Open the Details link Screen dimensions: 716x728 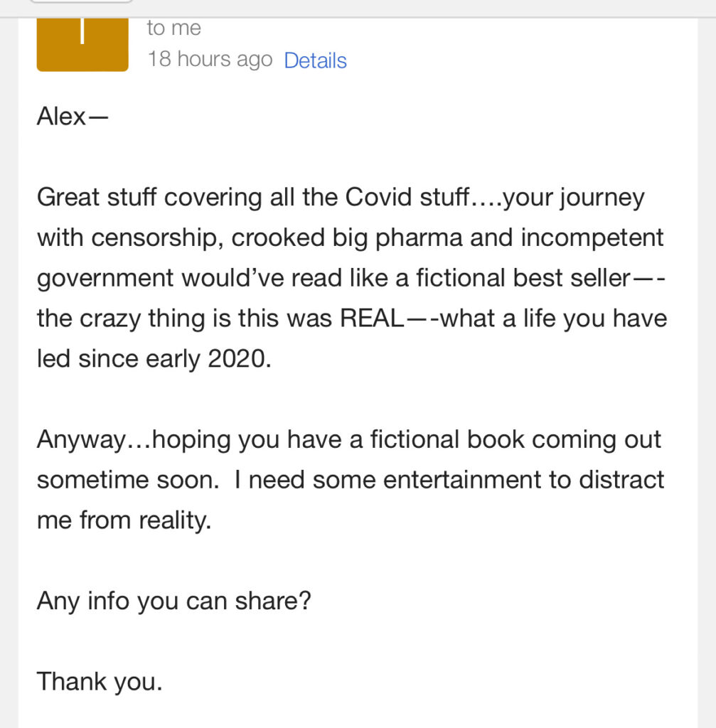[x=315, y=60]
